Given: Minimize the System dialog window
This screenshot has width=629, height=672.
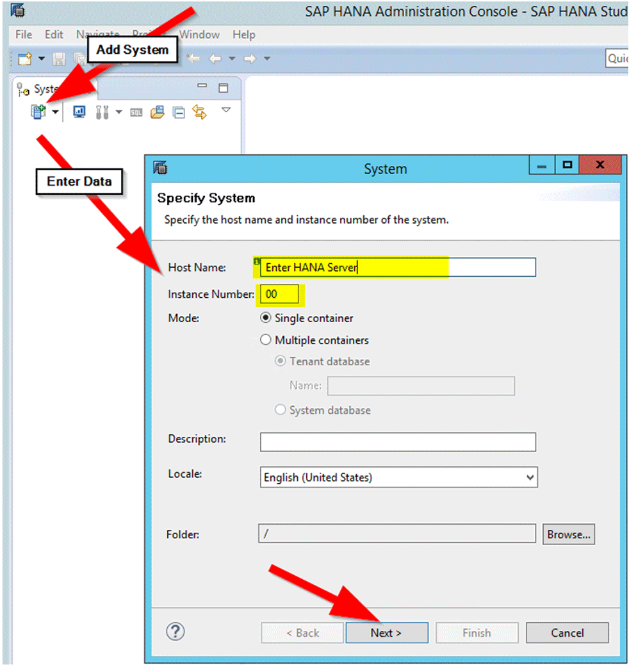Looking at the screenshot, I should [x=542, y=165].
